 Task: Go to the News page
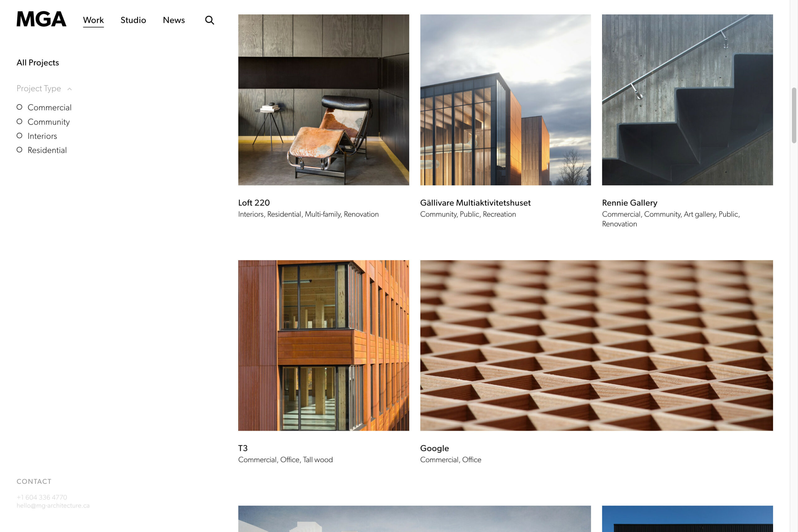click(x=174, y=20)
